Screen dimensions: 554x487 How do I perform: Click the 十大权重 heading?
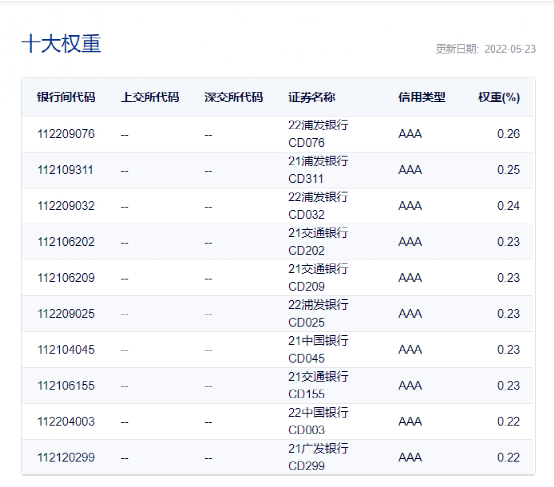tap(61, 44)
